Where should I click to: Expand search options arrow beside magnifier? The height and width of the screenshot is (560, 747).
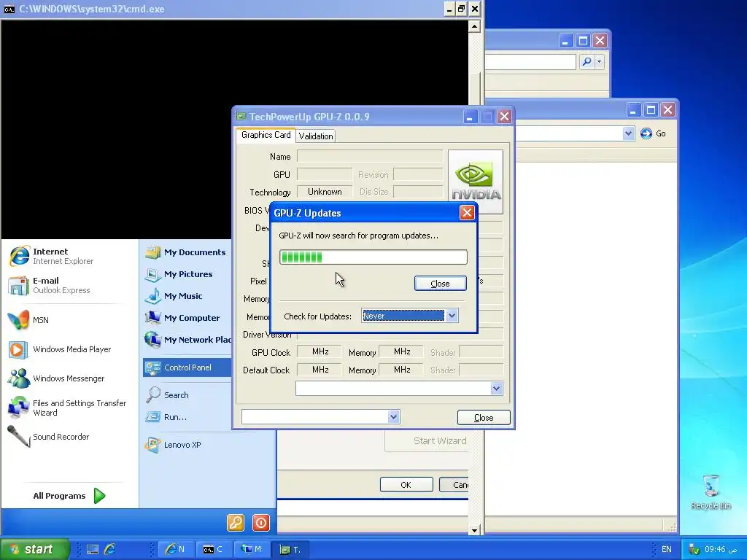(600, 61)
